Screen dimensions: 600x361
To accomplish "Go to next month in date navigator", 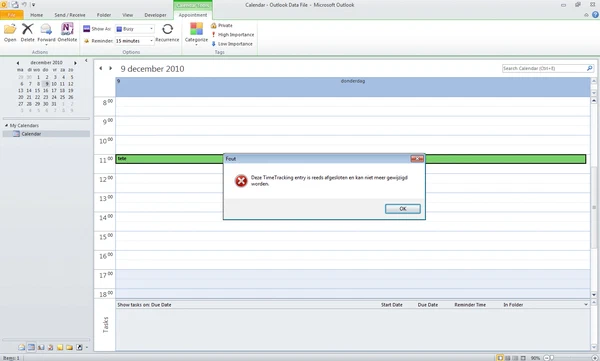I will pos(75,63).
